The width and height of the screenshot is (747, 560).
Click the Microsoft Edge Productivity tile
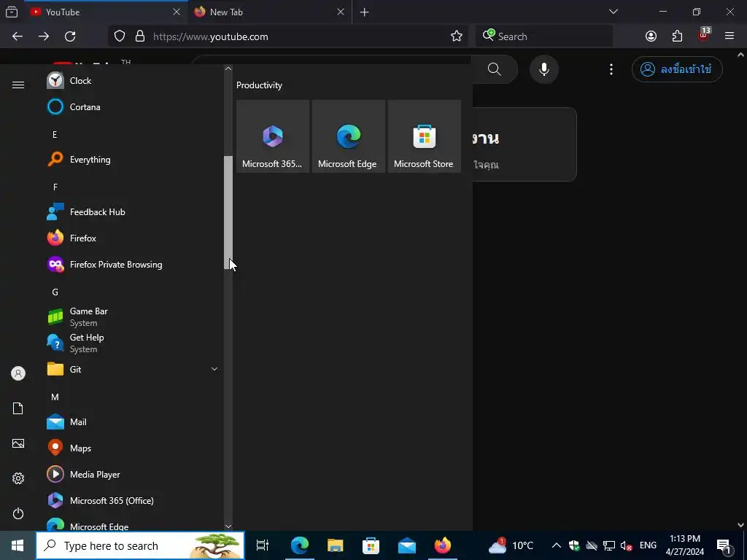point(348,136)
